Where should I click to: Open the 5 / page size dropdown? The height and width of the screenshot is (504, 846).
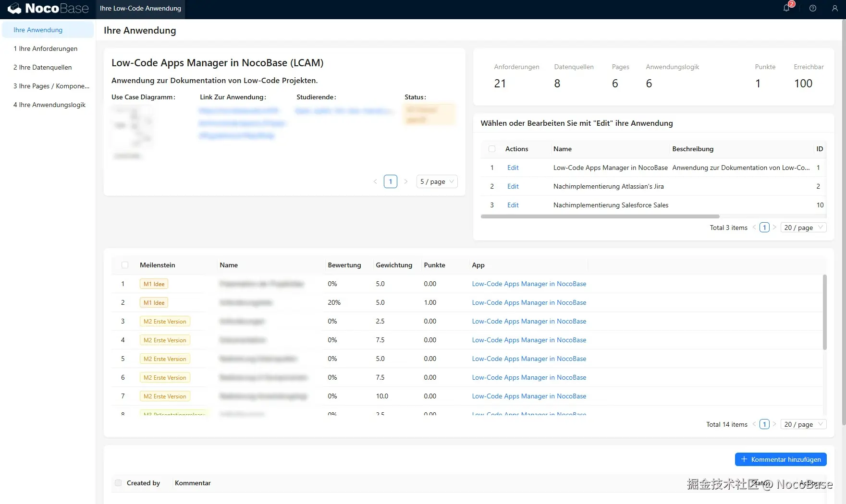click(x=437, y=181)
